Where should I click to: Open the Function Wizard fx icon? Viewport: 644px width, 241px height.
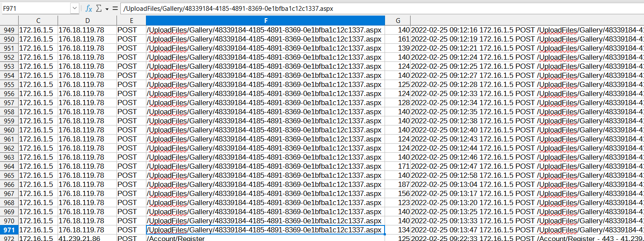coord(89,9)
